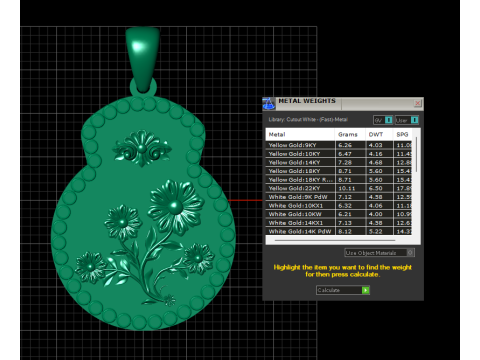
Task: Click the 10.11 grams value
Action: (x=347, y=188)
